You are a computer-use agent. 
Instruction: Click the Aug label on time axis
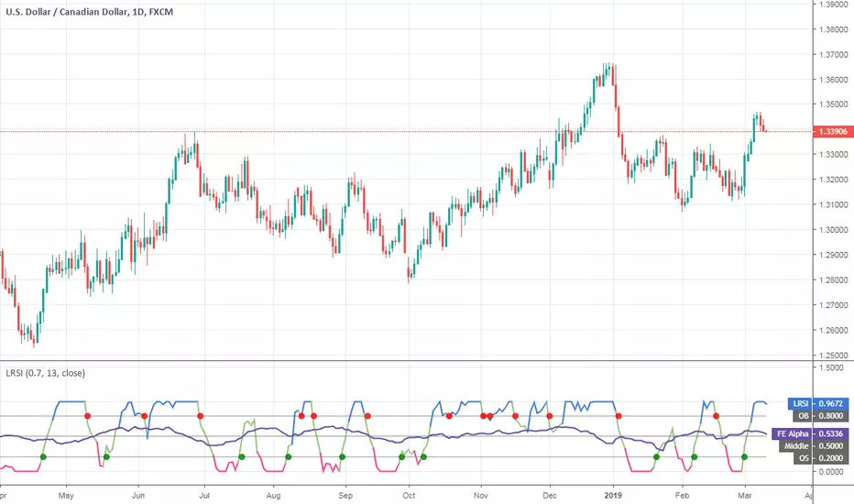pos(273,495)
